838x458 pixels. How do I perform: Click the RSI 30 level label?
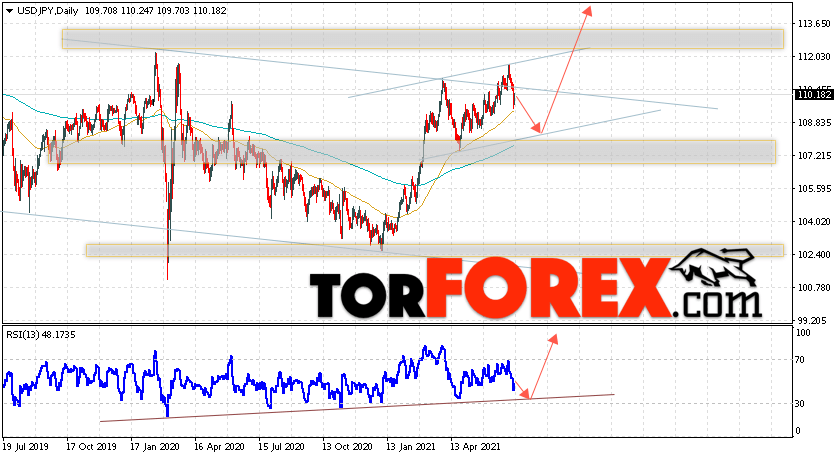click(x=800, y=403)
